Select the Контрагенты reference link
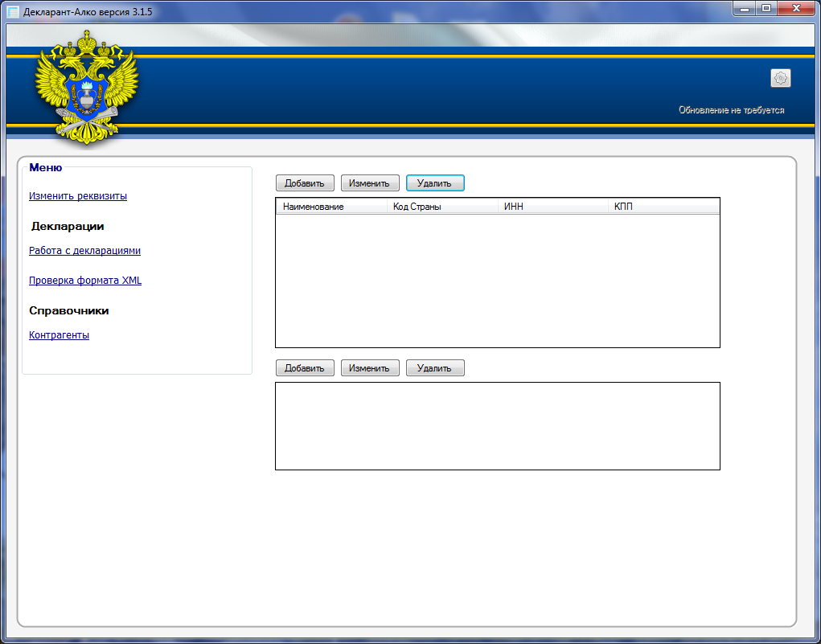Viewport: 821px width, 644px height. pyautogui.click(x=59, y=335)
